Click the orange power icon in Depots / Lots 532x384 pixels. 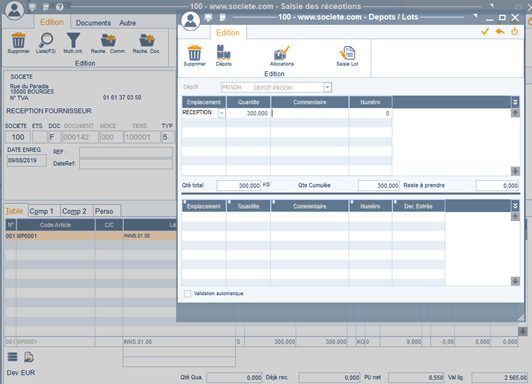tap(514, 32)
